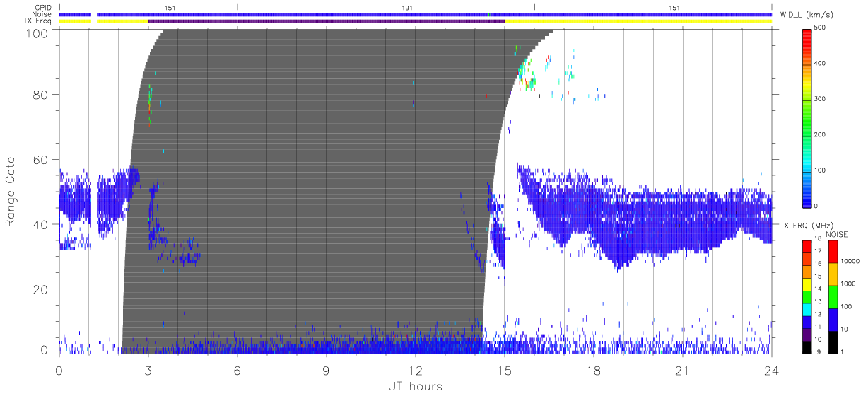This screenshot has height=401, width=868.
Task: Click the purple portion of the TX Freq strip
Action: tap(327, 21)
